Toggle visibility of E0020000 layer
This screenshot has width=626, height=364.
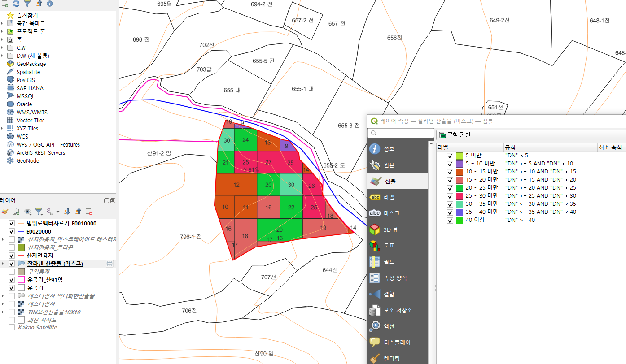coord(12,231)
